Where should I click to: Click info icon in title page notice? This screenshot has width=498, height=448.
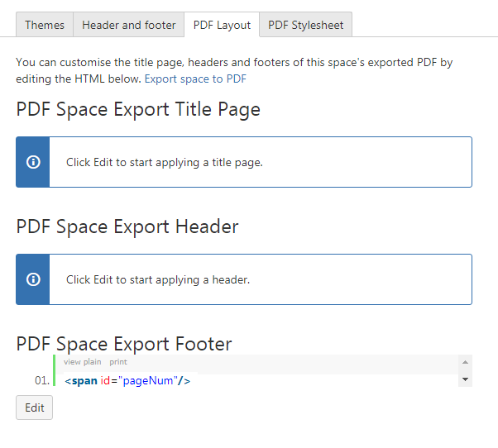tap(33, 162)
